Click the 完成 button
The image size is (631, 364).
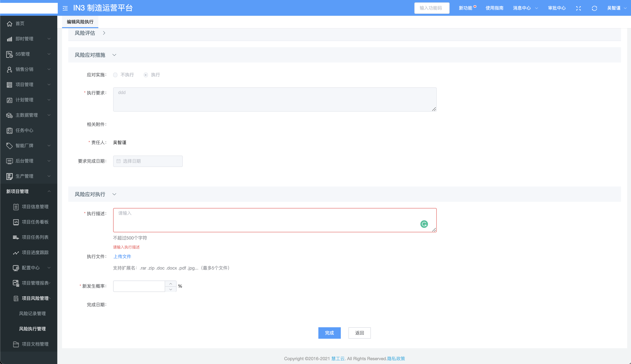(x=329, y=333)
